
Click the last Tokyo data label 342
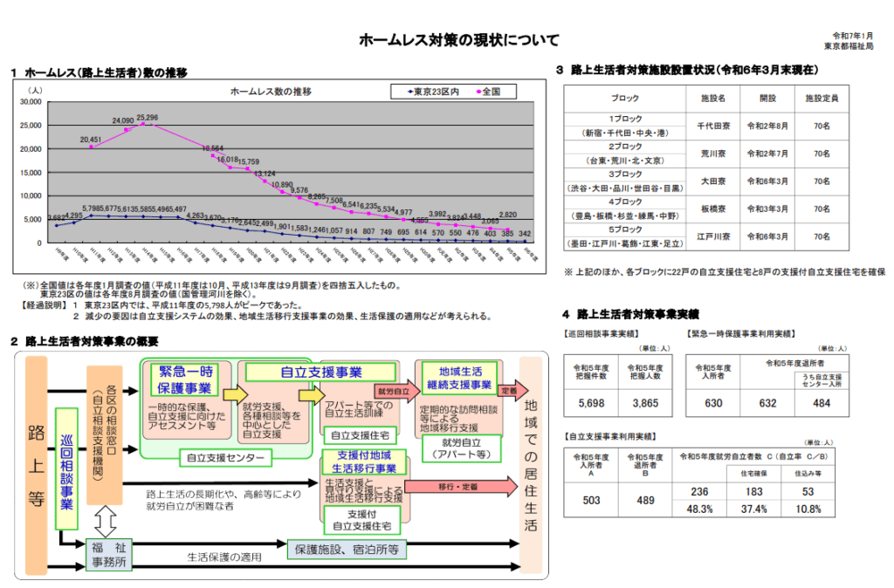coord(525,234)
